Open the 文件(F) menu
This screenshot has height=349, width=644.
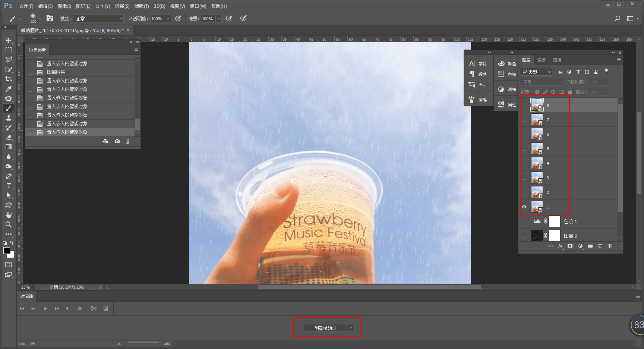click(26, 6)
